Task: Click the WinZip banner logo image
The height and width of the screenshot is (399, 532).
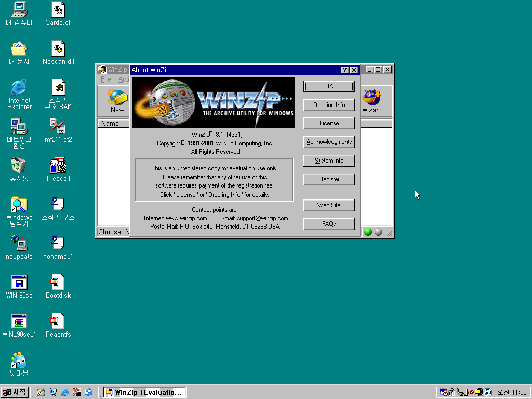Action: [x=214, y=103]
